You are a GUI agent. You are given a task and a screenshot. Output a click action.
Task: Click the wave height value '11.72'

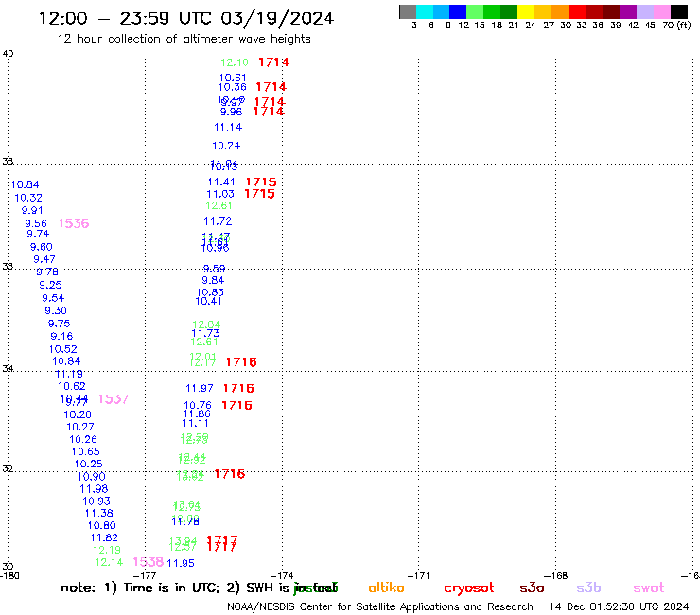[218, 221]
